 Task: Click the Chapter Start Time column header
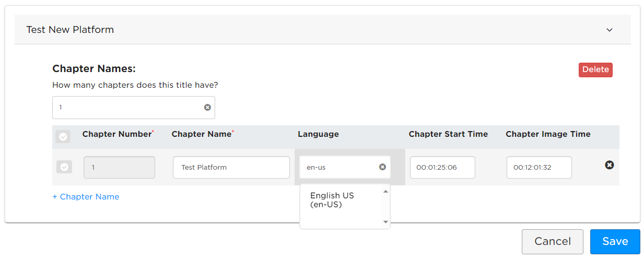tap(448, 134)
